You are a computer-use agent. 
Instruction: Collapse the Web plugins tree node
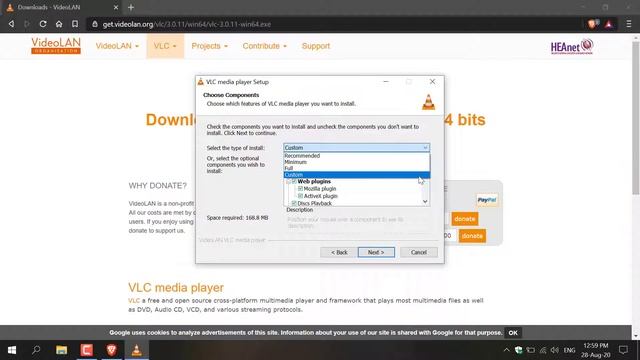[x=288, y=181]
